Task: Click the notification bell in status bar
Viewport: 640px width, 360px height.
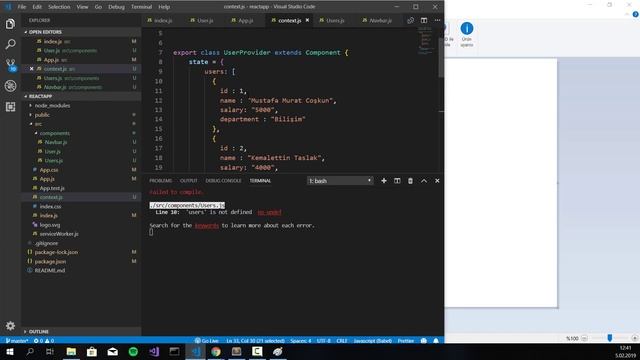Action: [x=436, y=340]
